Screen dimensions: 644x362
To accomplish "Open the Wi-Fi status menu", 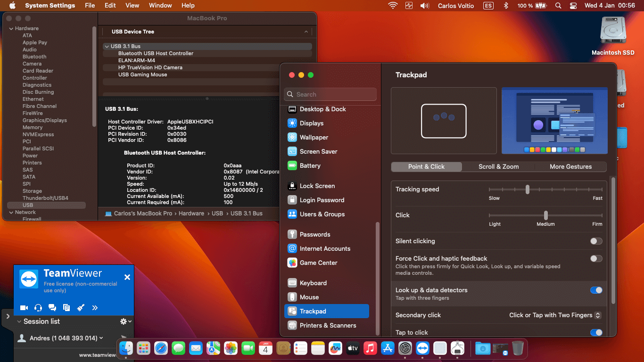I will (x=393, y=6).
